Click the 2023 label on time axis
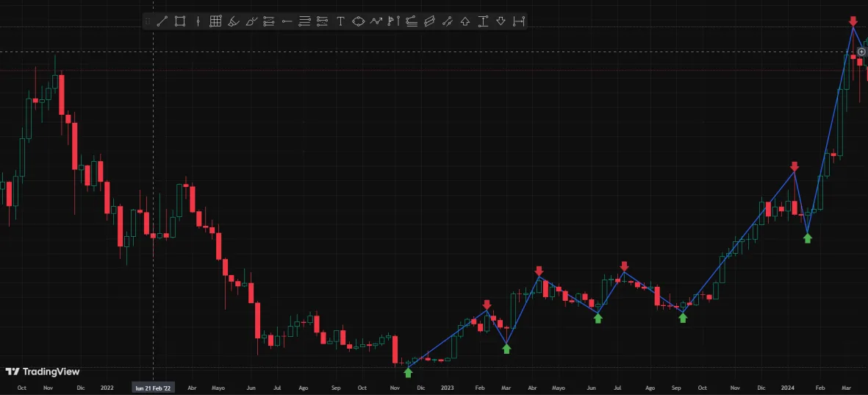The height and width of the screenshot is (395, 868). point(448,388)
